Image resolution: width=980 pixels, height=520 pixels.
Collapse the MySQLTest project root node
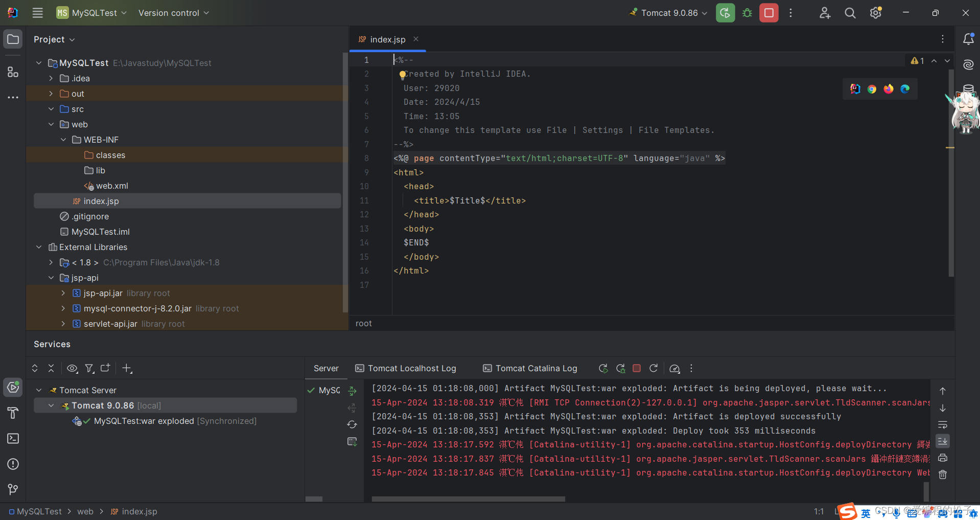(39, 63)
